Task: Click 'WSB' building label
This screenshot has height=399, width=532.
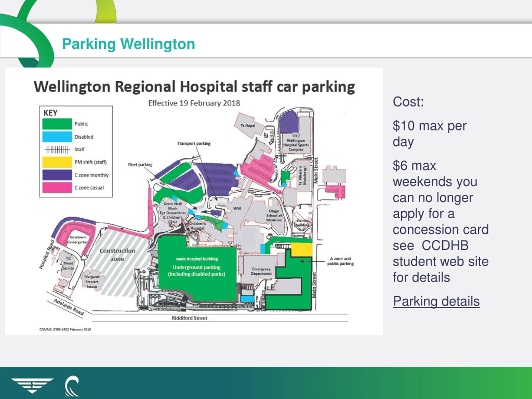Action: 237,208
